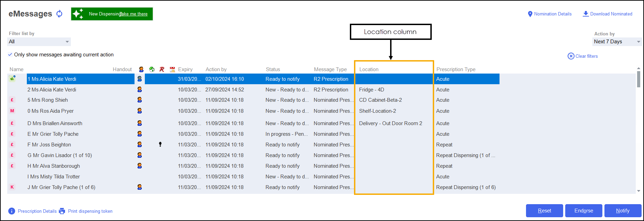Toggle Only show messages awaiting current action
This screenshot has width=644, height=221.
point(10,55)
